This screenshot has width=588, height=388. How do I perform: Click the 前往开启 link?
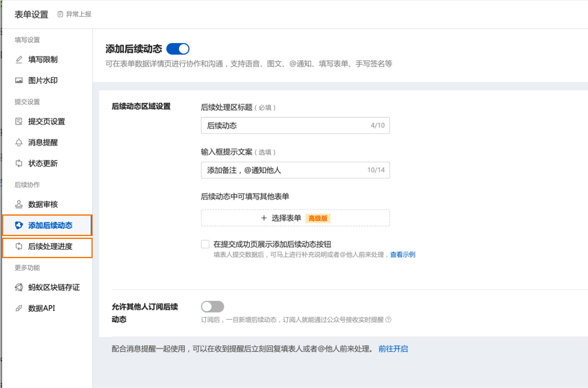393,349
